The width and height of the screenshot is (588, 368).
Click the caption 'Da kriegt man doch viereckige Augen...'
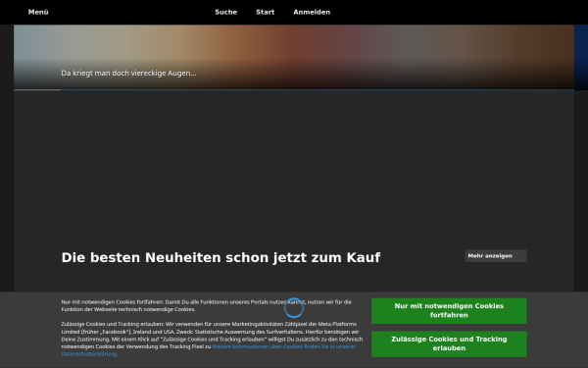[x=128, y=73]
